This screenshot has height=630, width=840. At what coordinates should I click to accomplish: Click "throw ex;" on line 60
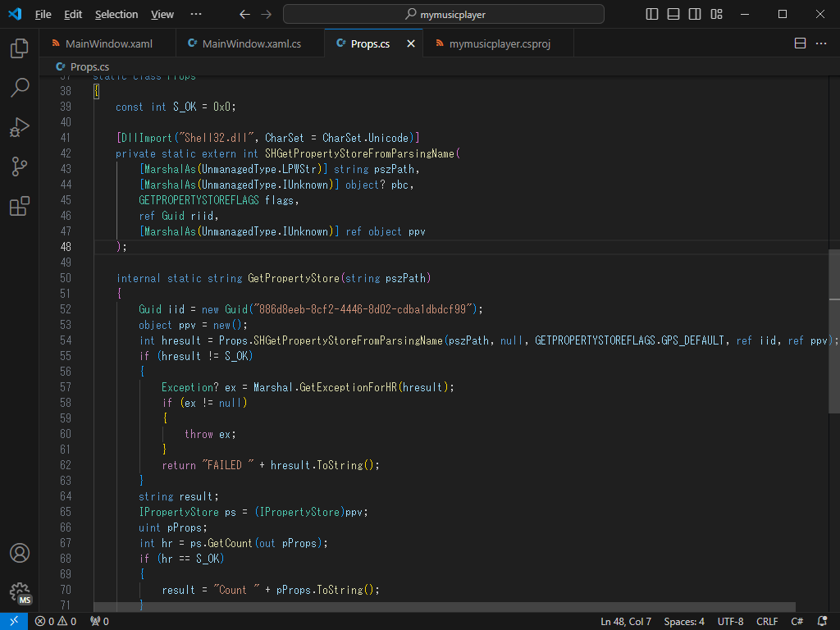click(x=210, y=435)
